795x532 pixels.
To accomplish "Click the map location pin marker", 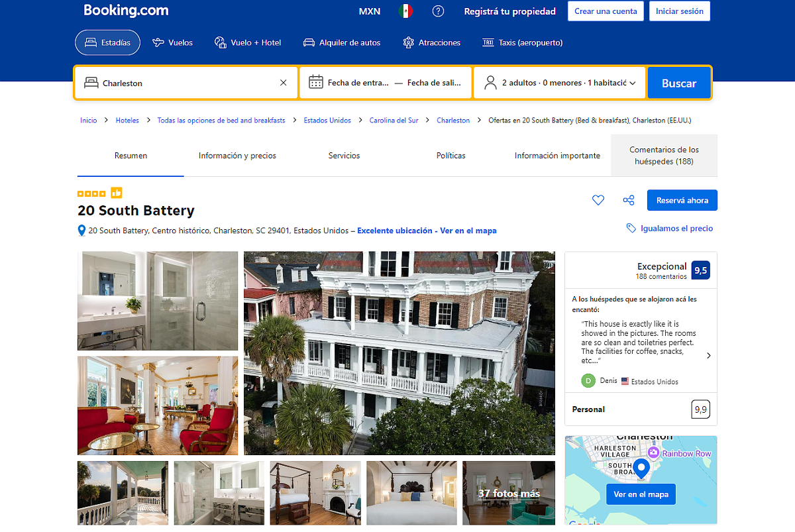I will [x=641, y=468].
